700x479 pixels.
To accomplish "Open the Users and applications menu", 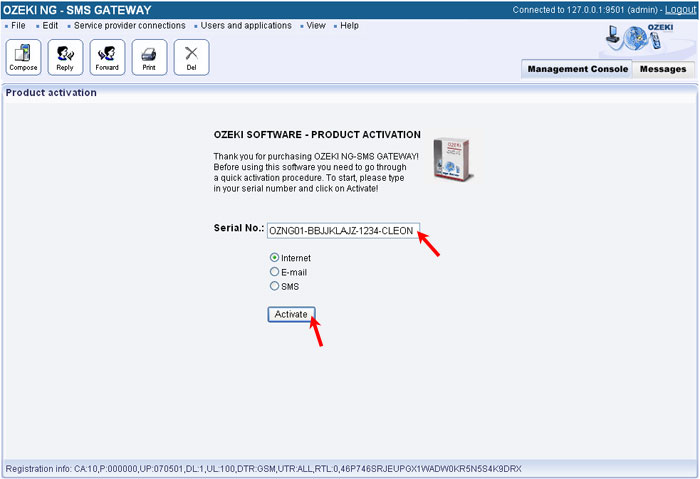I will coord(246,25).
